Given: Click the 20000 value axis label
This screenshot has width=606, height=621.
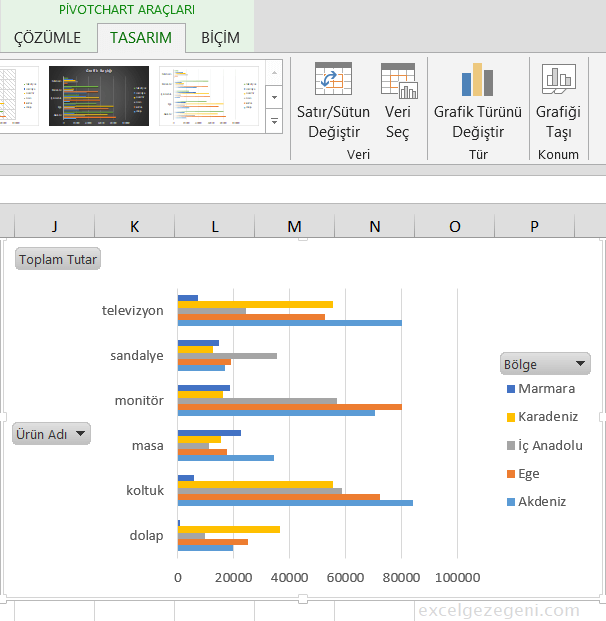Looking at the screenshot, I should [x=233, y=577].
